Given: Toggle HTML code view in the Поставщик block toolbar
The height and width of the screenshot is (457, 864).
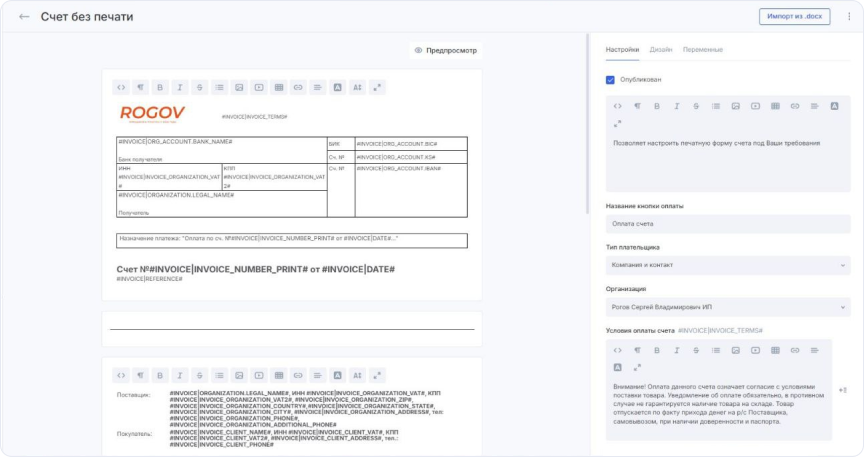Looking at the screenshot, I should pos(121,375).
